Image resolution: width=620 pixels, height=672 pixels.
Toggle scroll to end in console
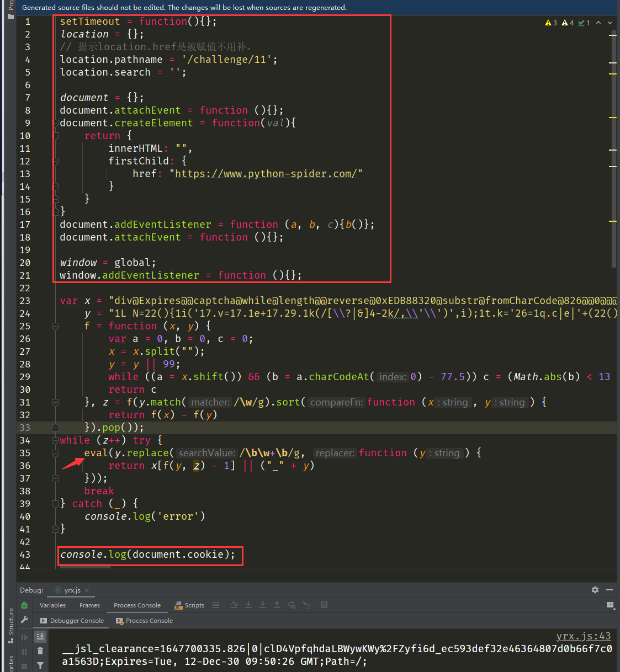(40, 636)
